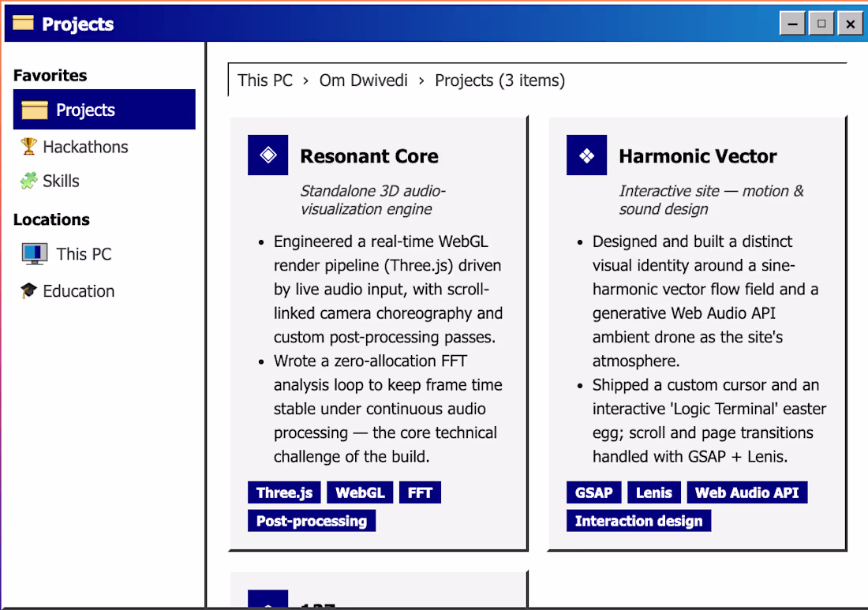Select the Post-processing tag
Viewport: 868px width, 610px height.
(312, 520)
